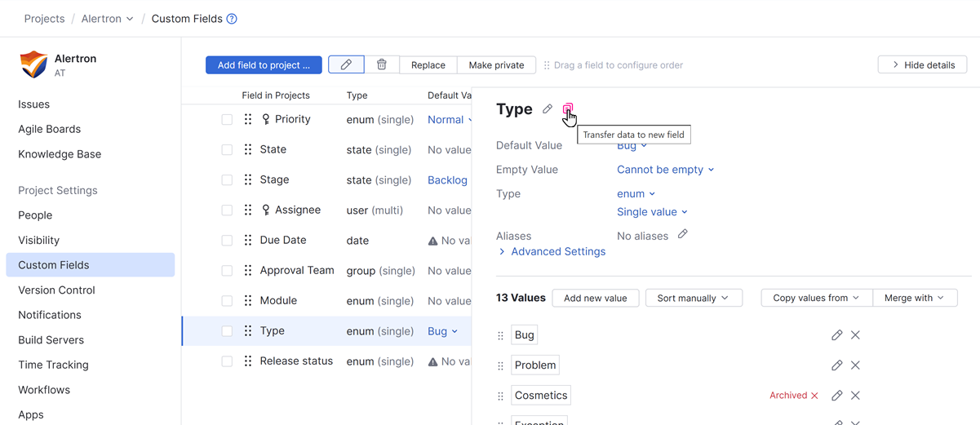This screenshot has width=980, height=425.
Task: Click the edit pencil for Bug value
Action: point(836,335)
